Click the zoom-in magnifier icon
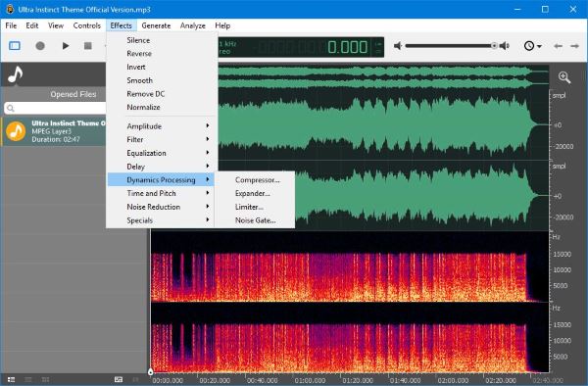This screenshot has width=588, height=386. pyautogui.click(x=564, y=77)
